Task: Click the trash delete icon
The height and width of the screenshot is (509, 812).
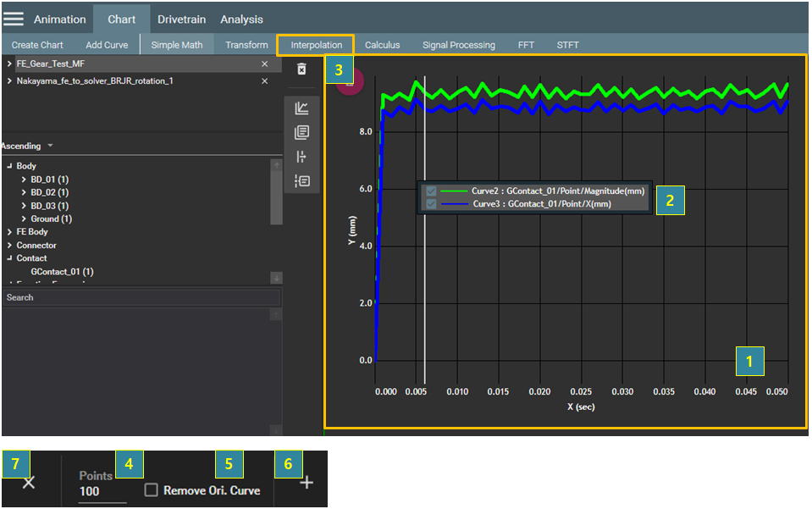Action: (301, 69)
